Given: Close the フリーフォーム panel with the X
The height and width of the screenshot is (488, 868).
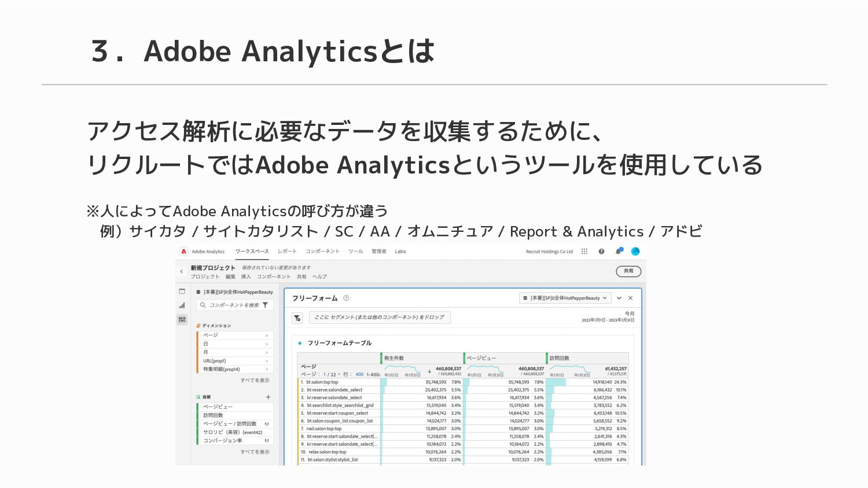Looking at the screenshot, I should coord(631,298).
